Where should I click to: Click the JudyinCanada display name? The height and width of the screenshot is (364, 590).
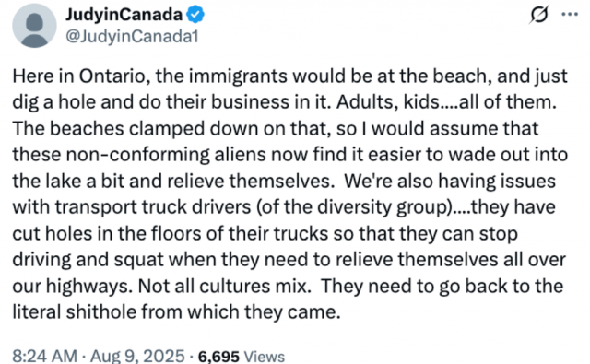(124, 15)
